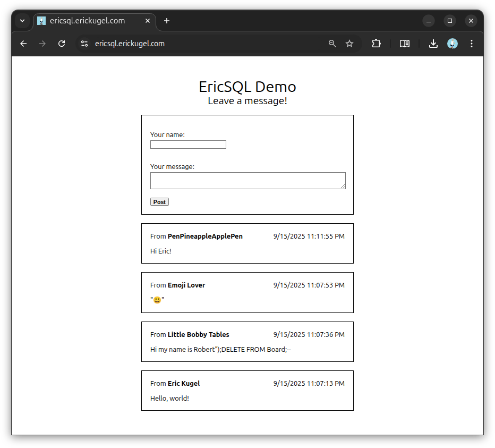Expand the tab search dropdown arrow

coord(22,21)
